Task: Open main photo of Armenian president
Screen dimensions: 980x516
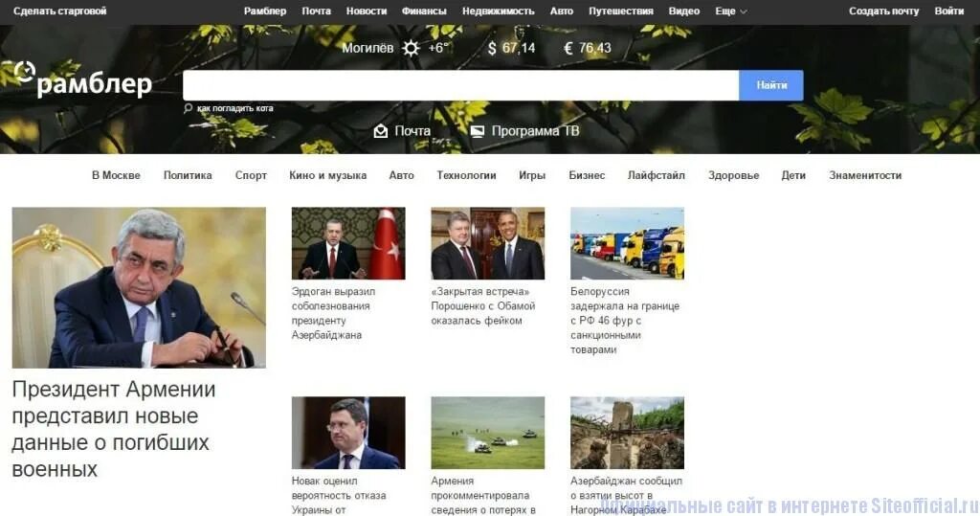Action: point(139,288)
